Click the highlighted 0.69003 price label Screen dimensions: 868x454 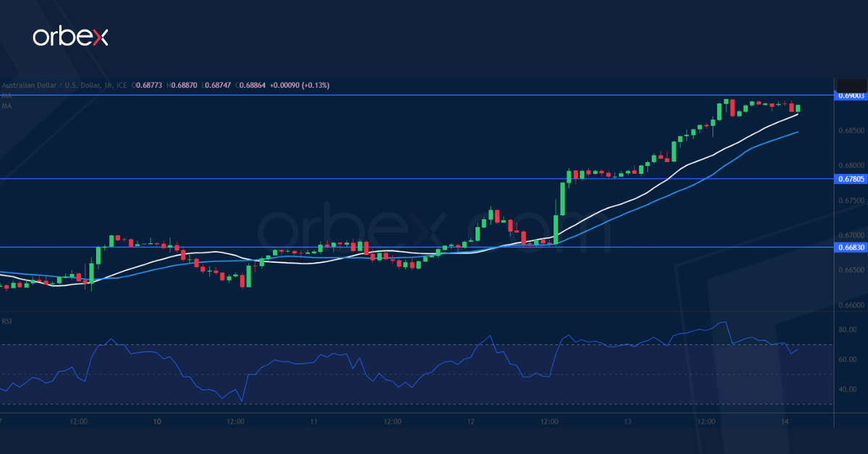click(851, 94)
